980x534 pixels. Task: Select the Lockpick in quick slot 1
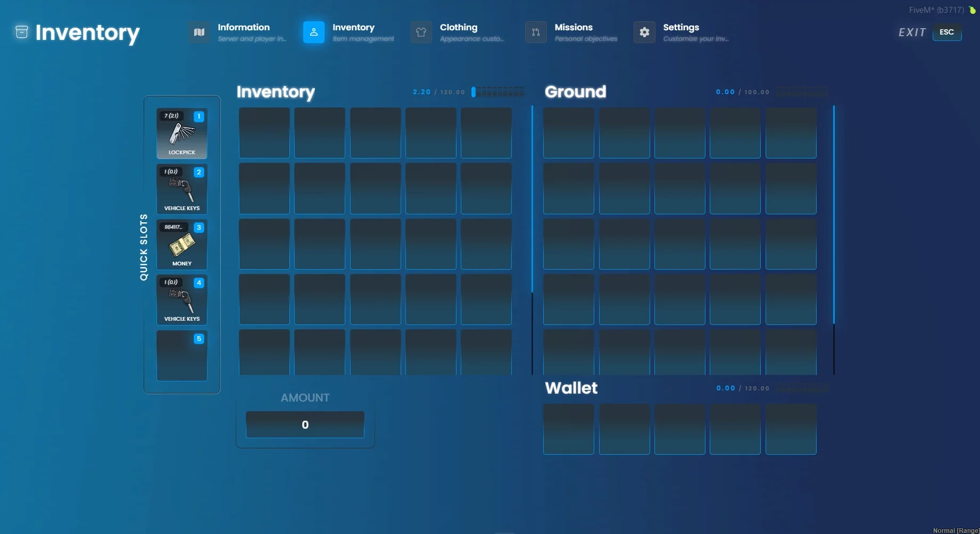[x=181, y=133]
